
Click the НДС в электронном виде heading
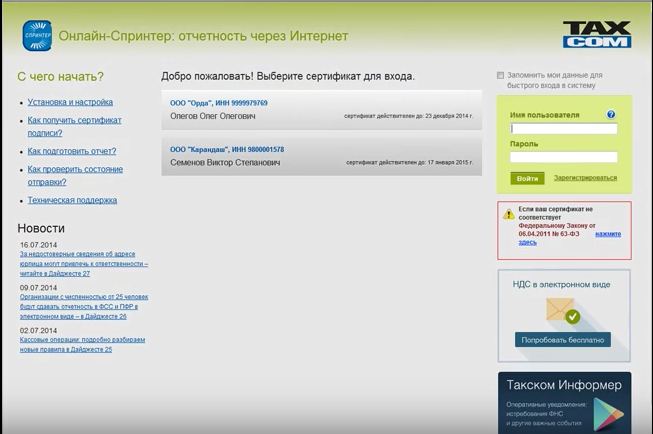[561, 285]
